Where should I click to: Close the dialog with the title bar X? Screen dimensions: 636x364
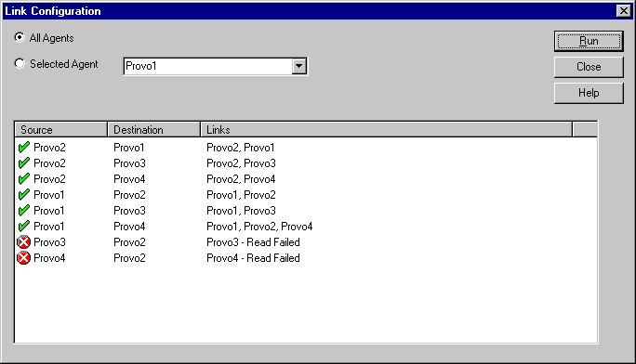pos(623,11)
